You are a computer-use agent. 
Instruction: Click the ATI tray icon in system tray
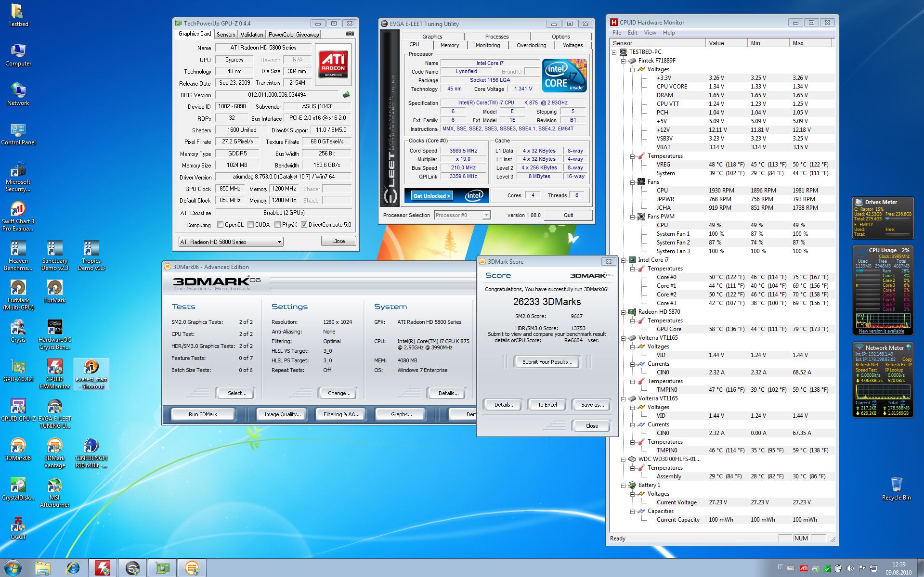(x=804, y=568)
